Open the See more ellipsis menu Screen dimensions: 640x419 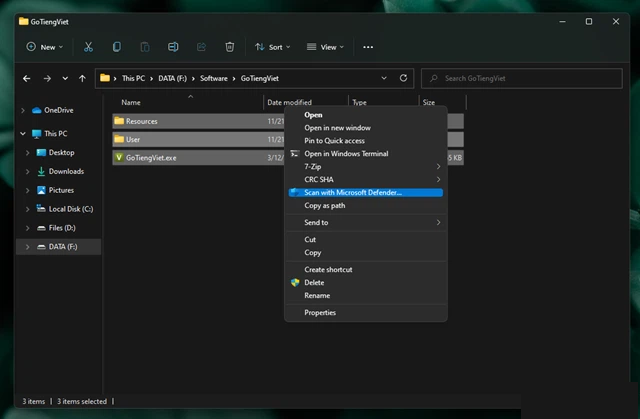pyautogui.click(x=368, y=47)
